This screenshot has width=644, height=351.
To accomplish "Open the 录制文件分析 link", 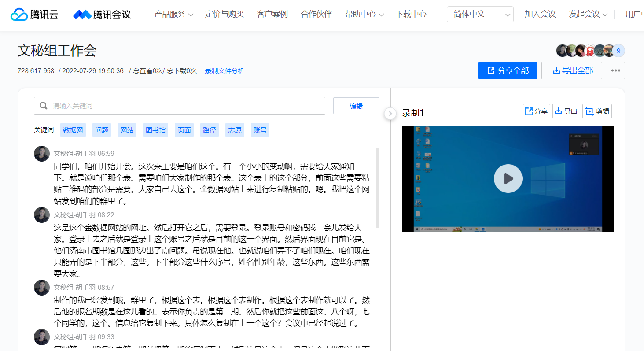I will [x=224, y=71].
